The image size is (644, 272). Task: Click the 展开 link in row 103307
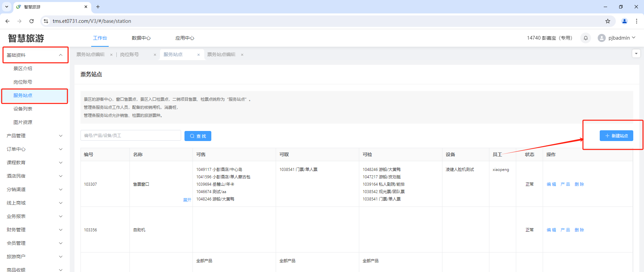(x=187, y=200)
